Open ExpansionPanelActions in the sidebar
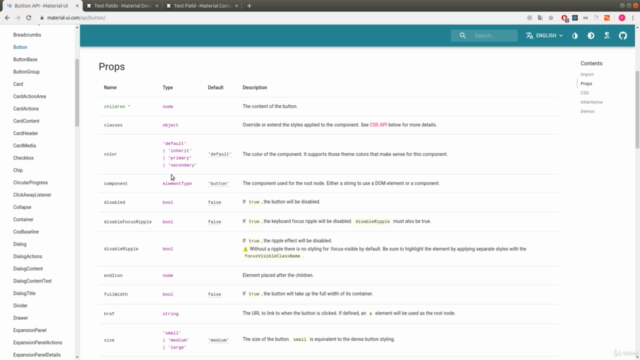This screenshot has height=360, width=640. [38, 342]
